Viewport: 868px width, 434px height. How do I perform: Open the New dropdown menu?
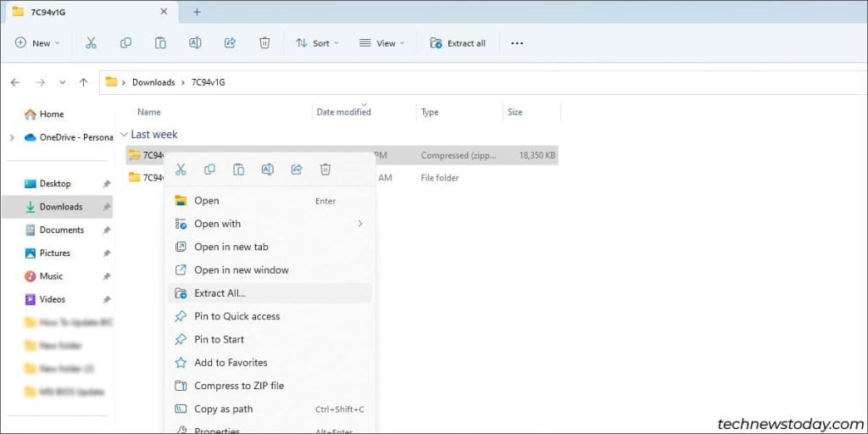37,43
